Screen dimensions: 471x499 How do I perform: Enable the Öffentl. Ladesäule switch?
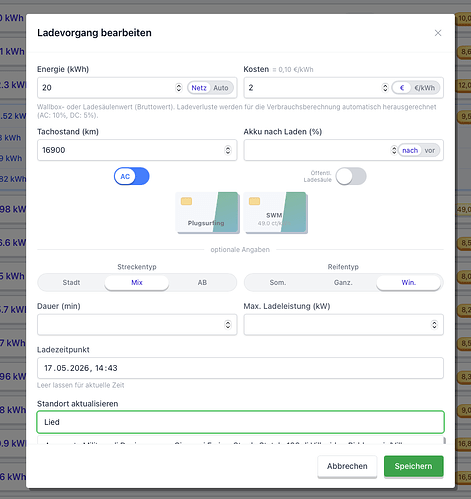coord(351,176)
